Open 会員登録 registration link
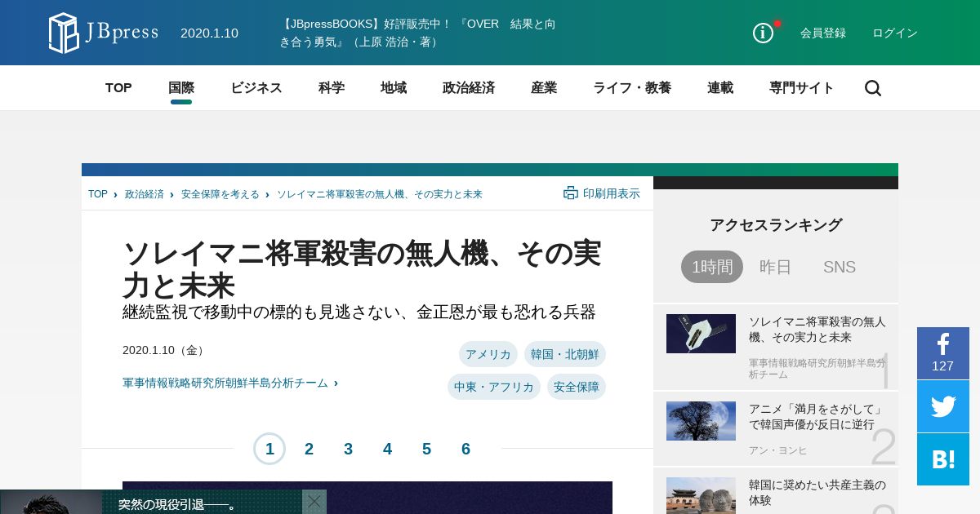This screenshot has width=980, height=514. pos(823,33)
